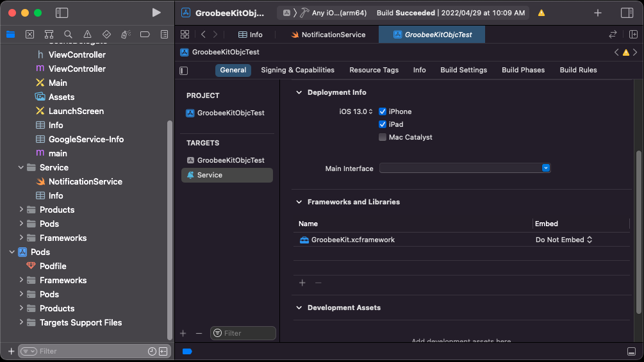This screenshot has height=362, width=644.
Task: Open the Podfile in navigator
Action: 53,266
